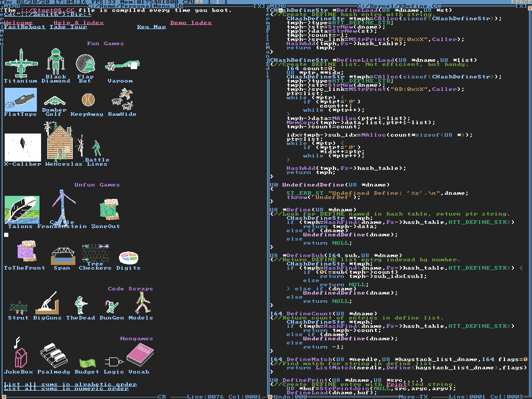Open the Digits pie chart icon

point(129,258)
